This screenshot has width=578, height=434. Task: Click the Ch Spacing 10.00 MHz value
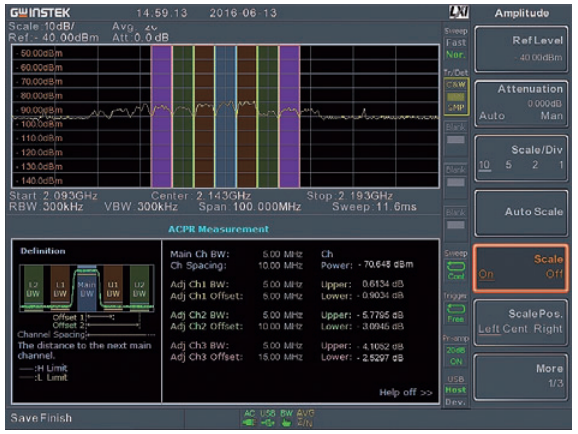click(x=280, y=265)
